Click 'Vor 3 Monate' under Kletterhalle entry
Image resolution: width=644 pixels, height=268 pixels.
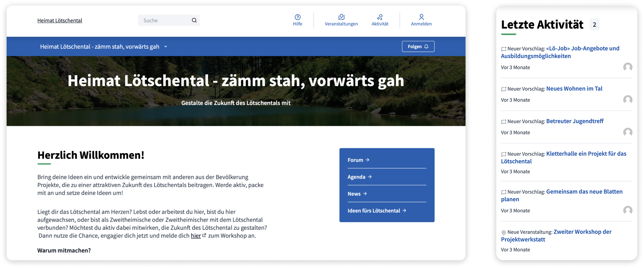click(515, 171)
